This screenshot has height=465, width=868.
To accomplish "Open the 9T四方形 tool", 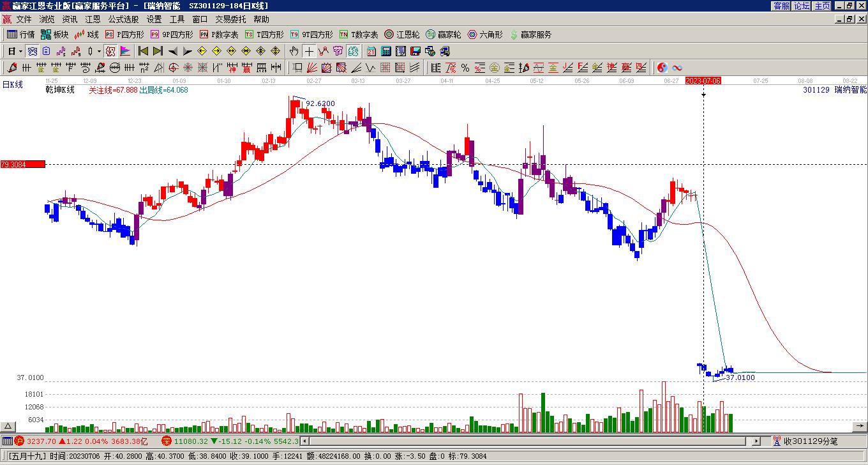I will pyautogui.click(x=311, y=34).
